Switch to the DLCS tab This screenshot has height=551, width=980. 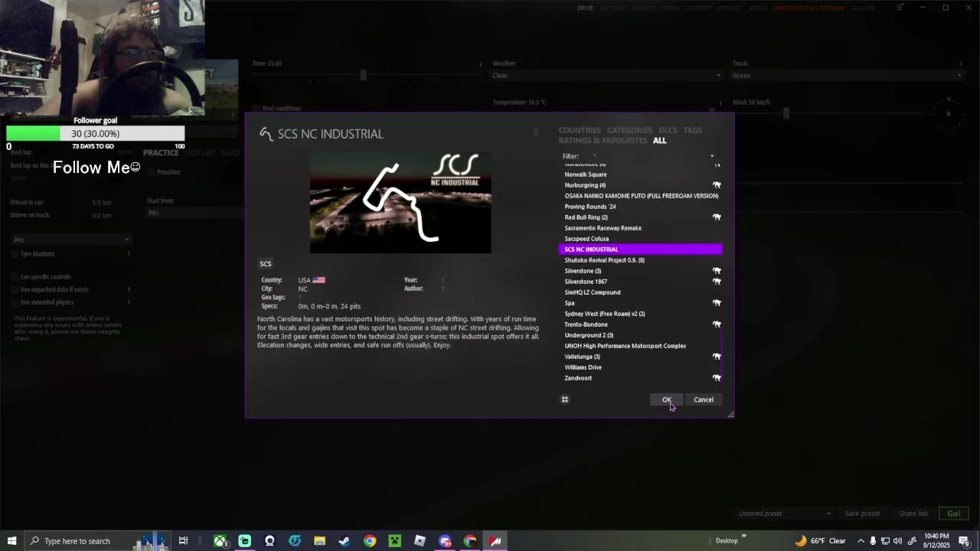(668, 130)
